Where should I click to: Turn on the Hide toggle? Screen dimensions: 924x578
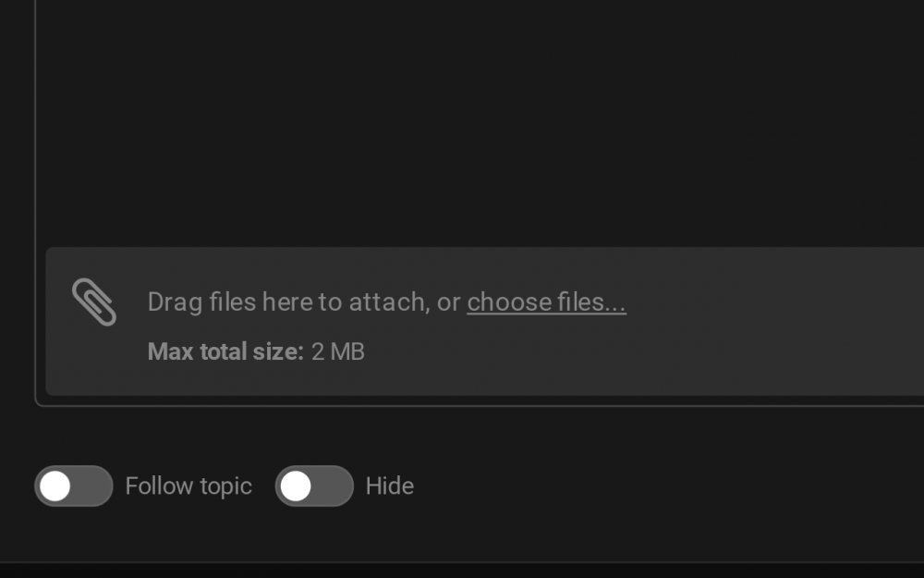(x=314, y=486)
